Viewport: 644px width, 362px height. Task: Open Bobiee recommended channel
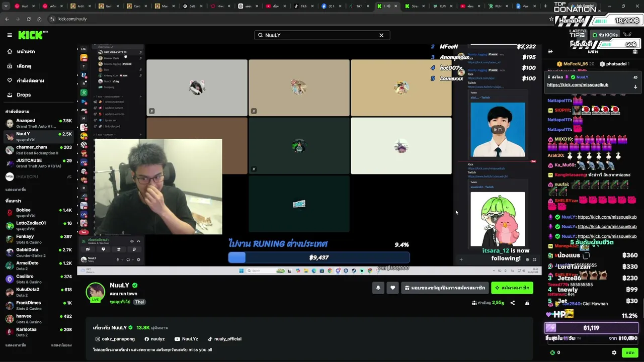[x=39, y=213]
